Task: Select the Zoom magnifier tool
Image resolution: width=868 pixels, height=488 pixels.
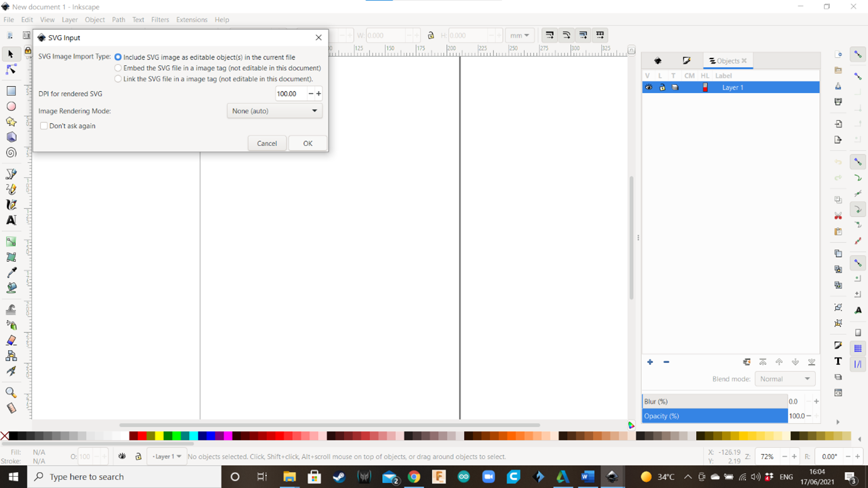Action: 11,392
